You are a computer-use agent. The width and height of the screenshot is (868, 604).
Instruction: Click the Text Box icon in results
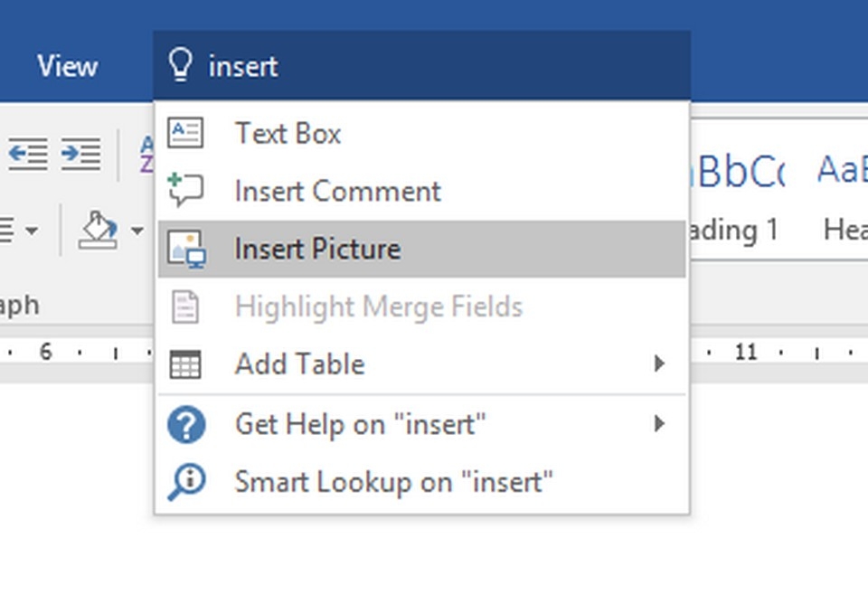[186, 133]
